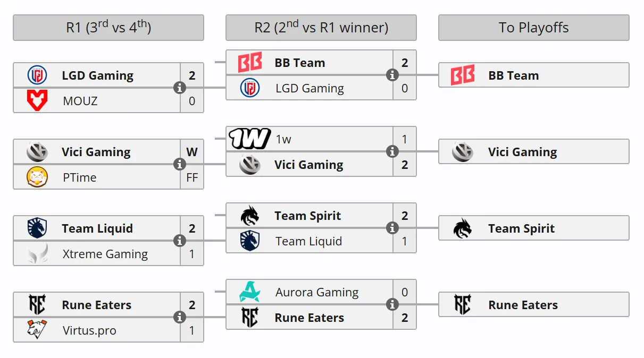Open match info for BB Team vs LGD Gaming
This screenshot has width=644, height=358.
pos(392,75)
